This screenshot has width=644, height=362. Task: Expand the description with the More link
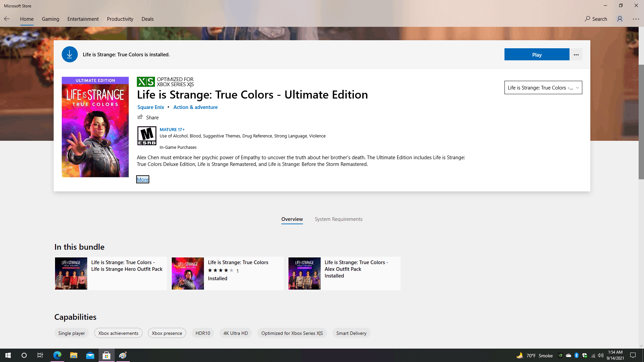coord(143,179)
